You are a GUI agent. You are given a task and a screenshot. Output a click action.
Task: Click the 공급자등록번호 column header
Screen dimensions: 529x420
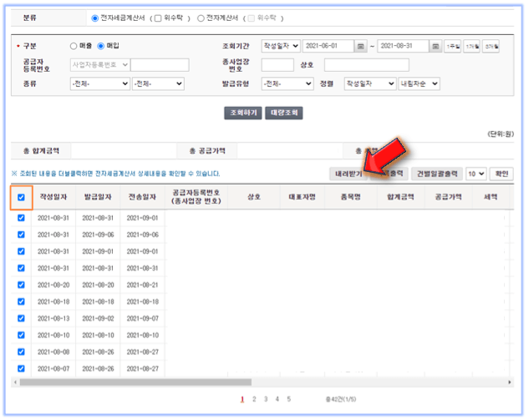(x=196, y=197)
